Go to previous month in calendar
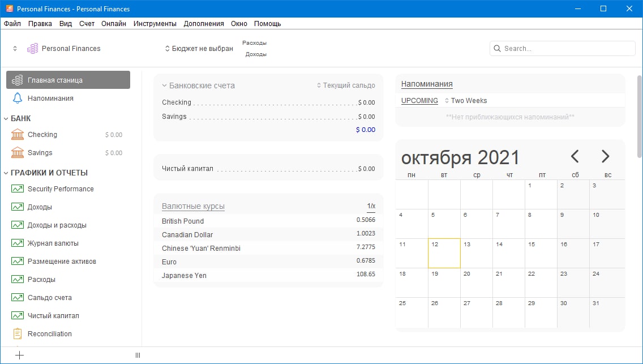The image size is (643, 364). coord(575,156)
